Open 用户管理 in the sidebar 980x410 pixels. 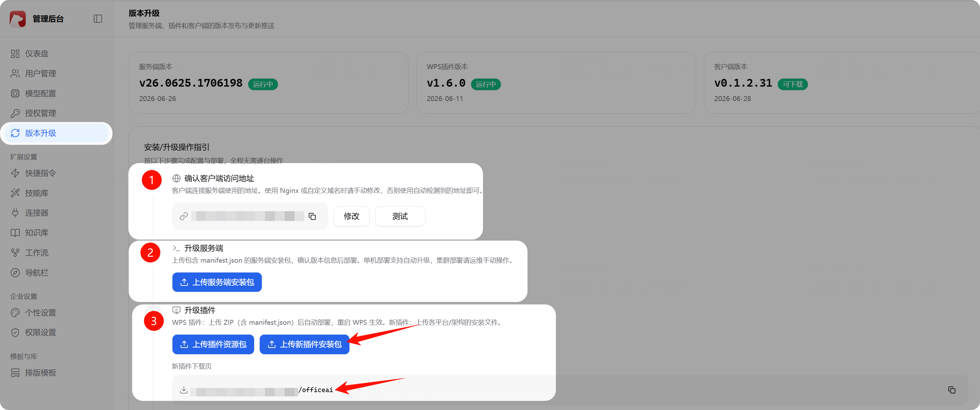point(56,73)
